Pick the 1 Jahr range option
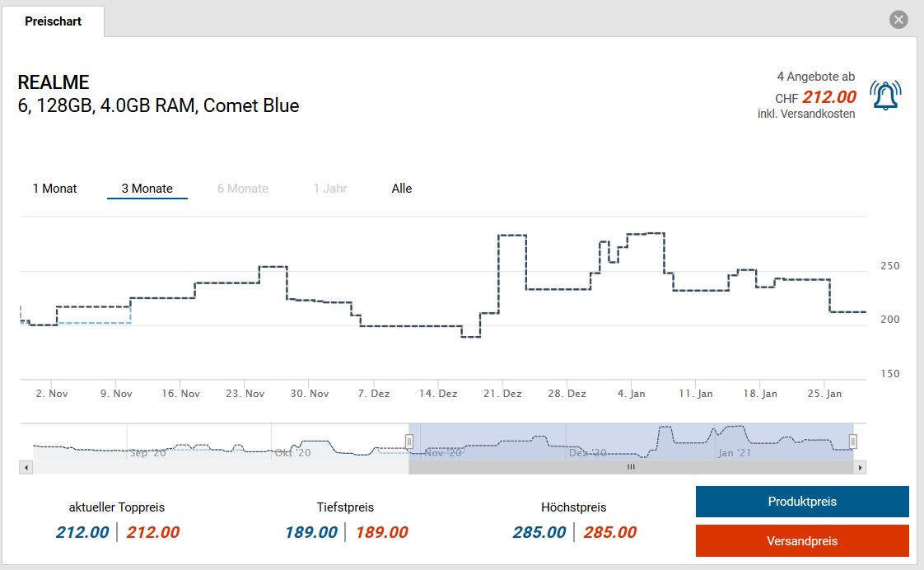 (329, 189)
